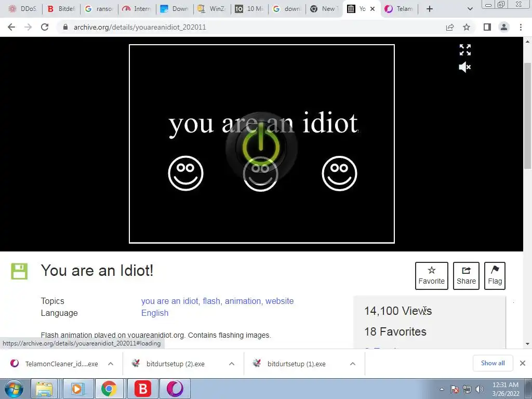Open the page share icon in the address bar
Image resolution: width=532 pixels, height=399 pixels.
(450, 27)
